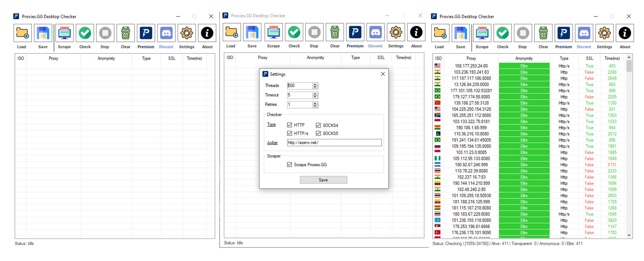Click scrollbar thumb in right window
The image size is (644, 261).
click(629, 66)
